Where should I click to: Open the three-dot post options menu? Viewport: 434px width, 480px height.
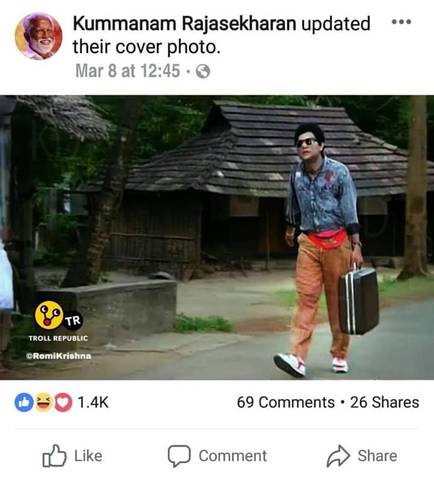[401, 22]
